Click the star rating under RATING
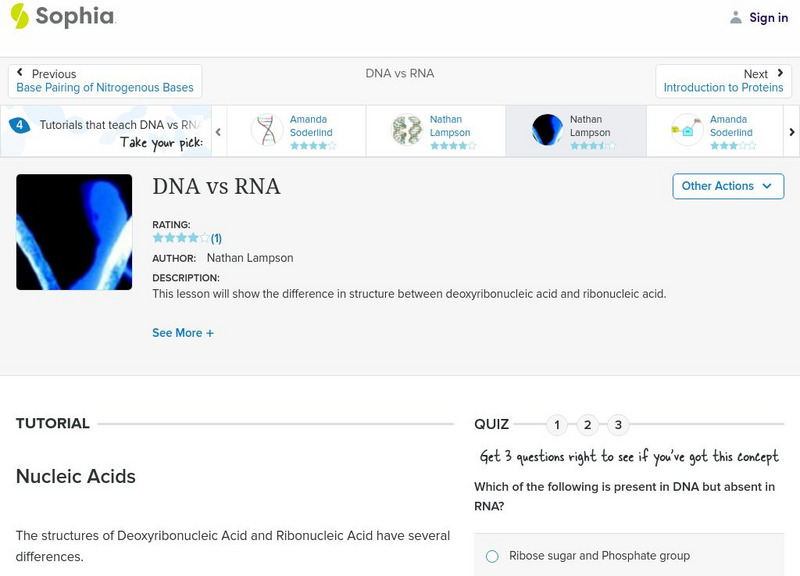 pos(181,238)
